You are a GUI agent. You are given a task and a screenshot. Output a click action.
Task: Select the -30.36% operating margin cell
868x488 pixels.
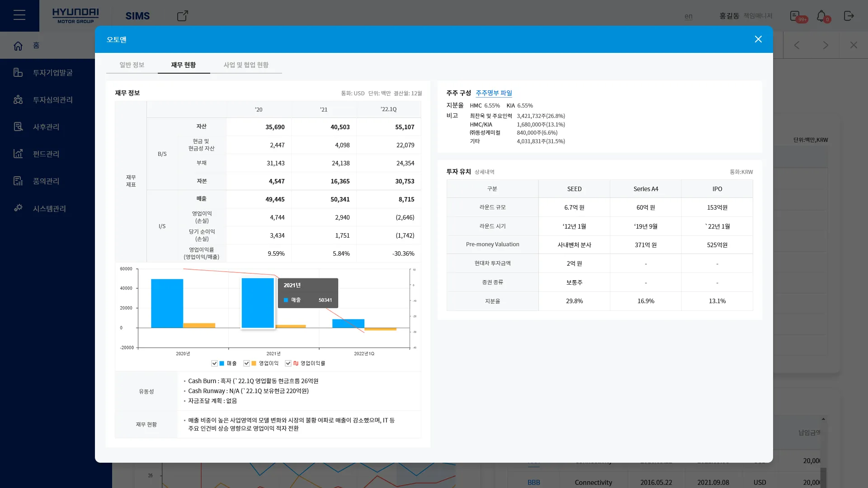point(388,253)
